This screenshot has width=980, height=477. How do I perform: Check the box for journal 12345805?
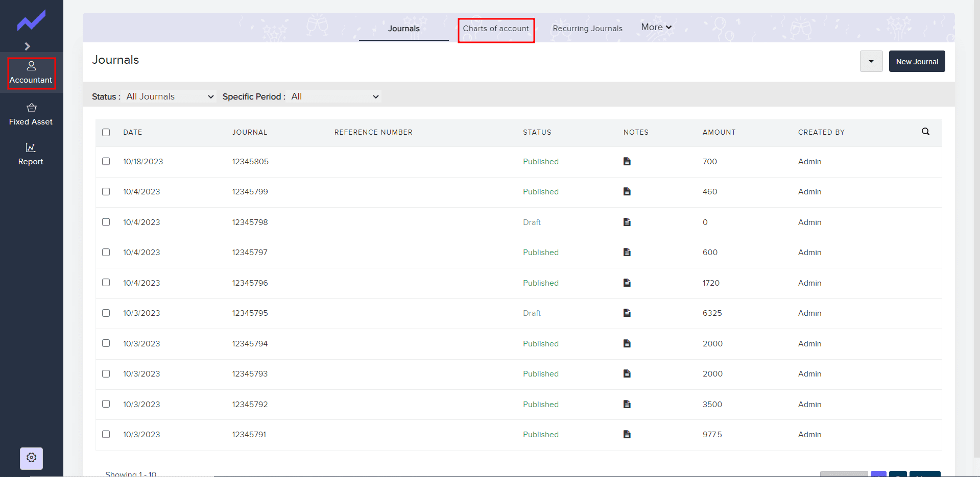tap(106, 161)
